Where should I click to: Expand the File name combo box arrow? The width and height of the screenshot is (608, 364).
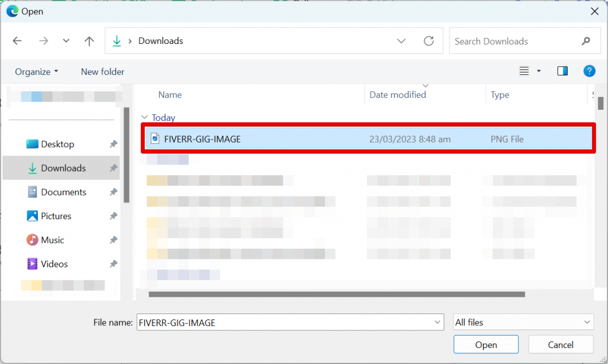[x=437, y=322]
